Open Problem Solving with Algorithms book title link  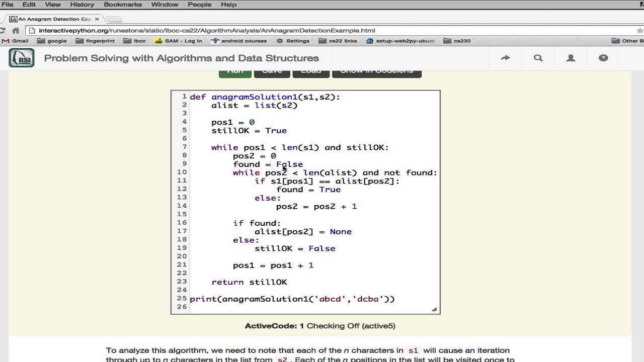(181, 58)
